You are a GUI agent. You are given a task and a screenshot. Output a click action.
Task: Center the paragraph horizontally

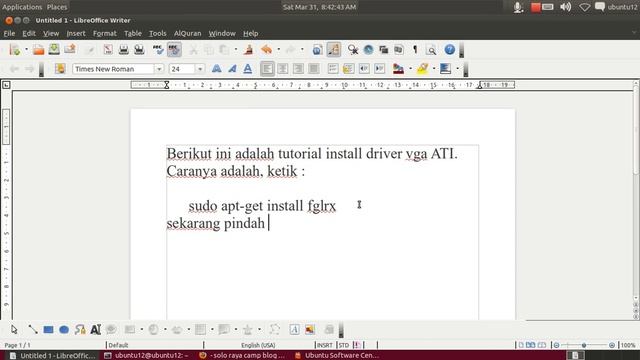pos(282,69)
